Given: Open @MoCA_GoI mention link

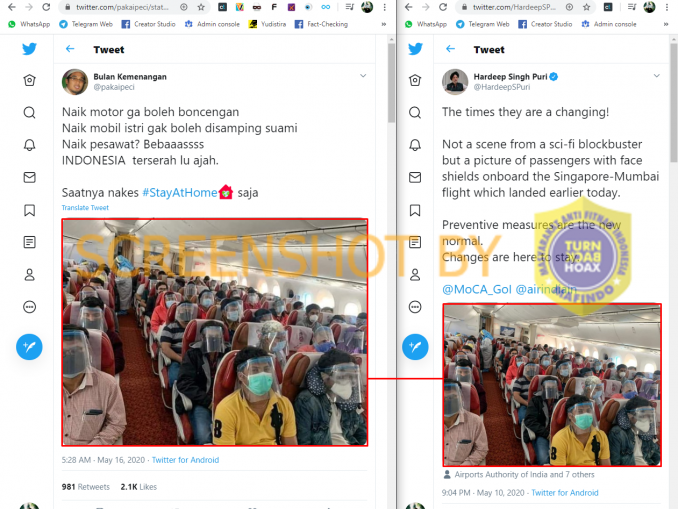Looking at the screenshot, I should 477,289.
